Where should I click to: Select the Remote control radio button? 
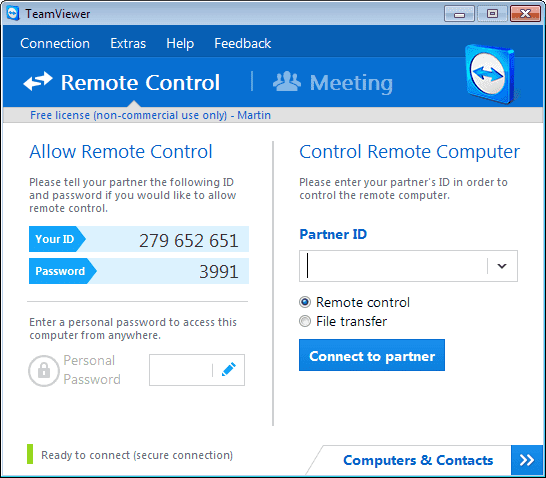(305, 302)
